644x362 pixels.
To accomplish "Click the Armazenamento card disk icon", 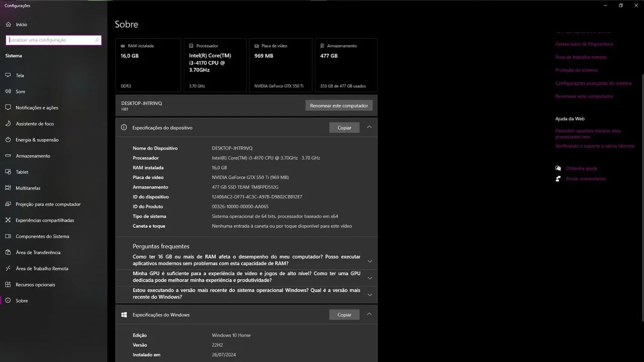I will tap(323, 46).
